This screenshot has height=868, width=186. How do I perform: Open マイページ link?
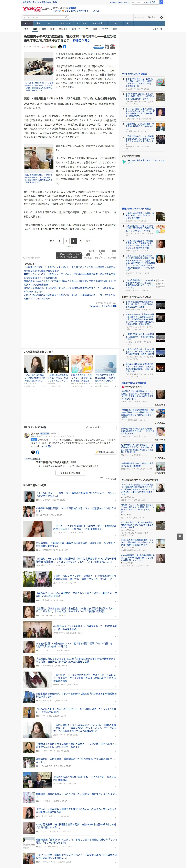[139, 17]
